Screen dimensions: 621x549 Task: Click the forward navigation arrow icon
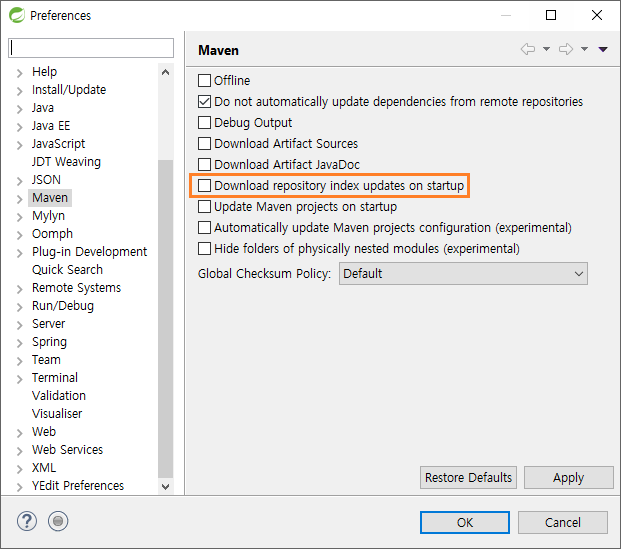pos(566,50)
